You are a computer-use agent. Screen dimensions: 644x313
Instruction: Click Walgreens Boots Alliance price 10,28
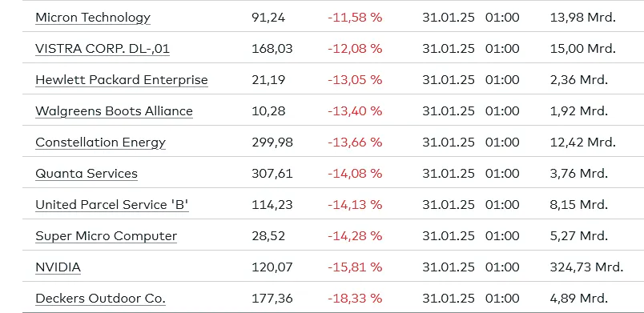(x=268, y=111)
